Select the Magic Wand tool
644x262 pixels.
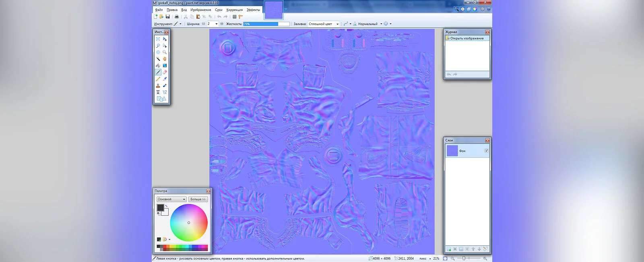[x=158, y=59]
